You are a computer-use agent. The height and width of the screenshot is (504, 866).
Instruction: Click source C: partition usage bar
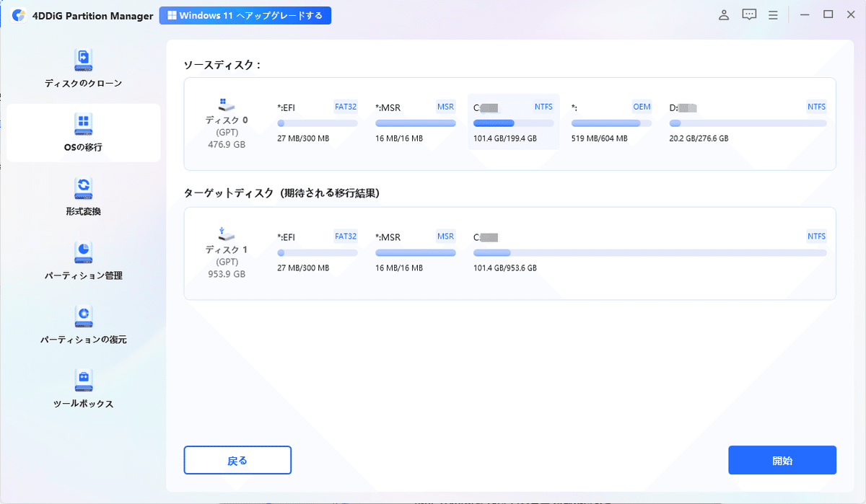pos(513,123)
